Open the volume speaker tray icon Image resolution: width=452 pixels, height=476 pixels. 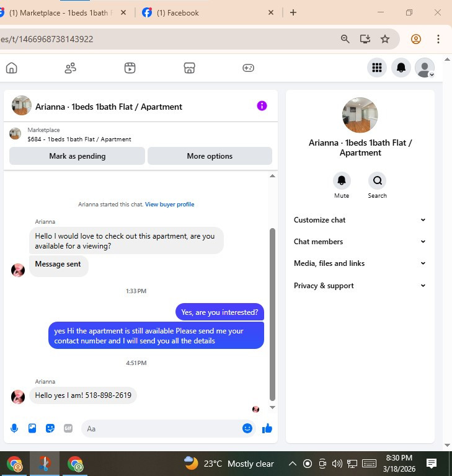[337, 464]
